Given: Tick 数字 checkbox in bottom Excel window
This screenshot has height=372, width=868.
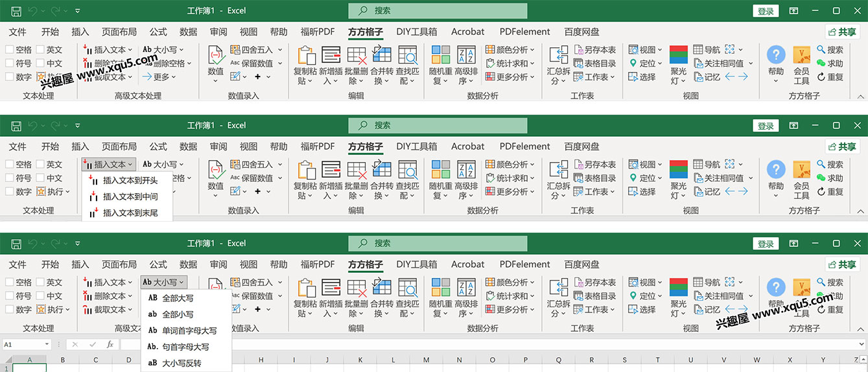Looking at the screenshot, I should [9, 310].
